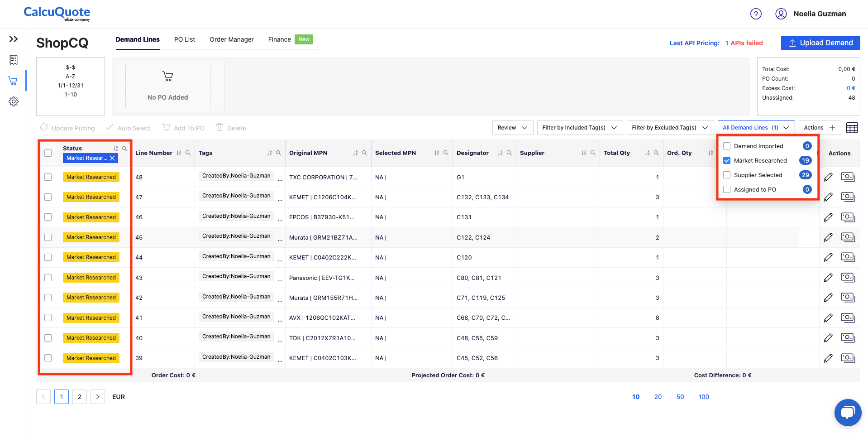The height and width of the screenshot is (433, 868).
Task: Check the Demand Imported filter option
Action: (x=727, y=146)
